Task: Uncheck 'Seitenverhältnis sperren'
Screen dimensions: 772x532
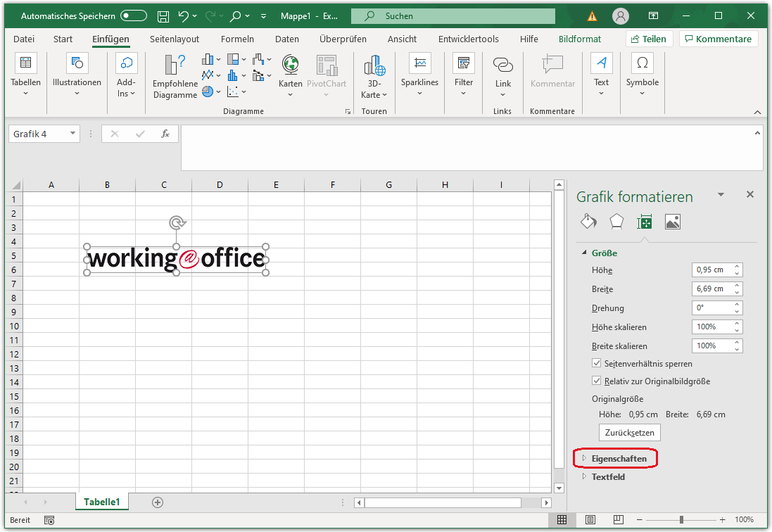Action: pos(596,364)
